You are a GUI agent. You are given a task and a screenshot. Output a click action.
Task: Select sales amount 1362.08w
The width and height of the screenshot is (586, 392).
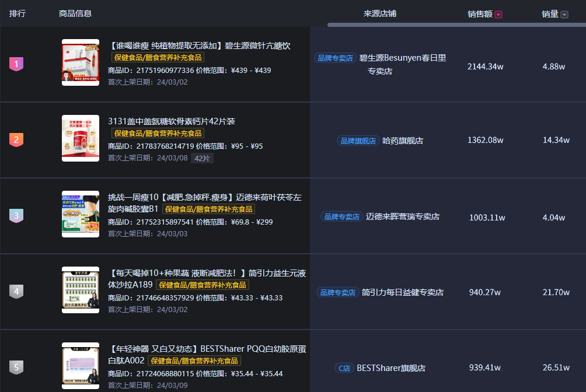click(x=485, y=140)
